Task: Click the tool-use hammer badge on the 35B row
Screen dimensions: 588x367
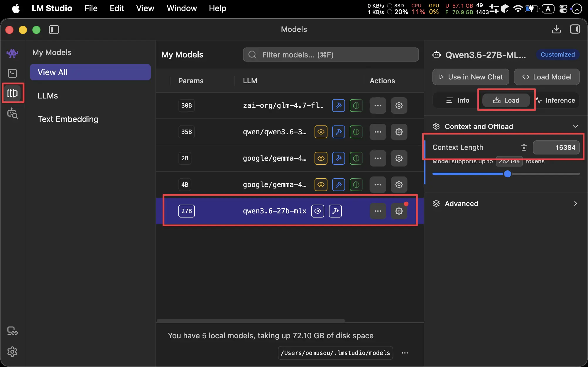Action: [x=338, y=132]
